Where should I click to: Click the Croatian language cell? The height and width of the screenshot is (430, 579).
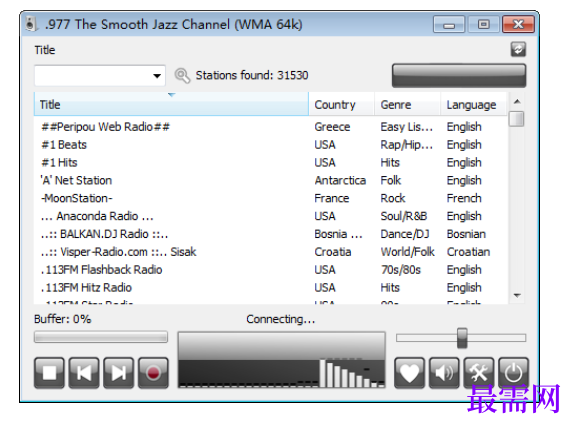pos(469,252)
